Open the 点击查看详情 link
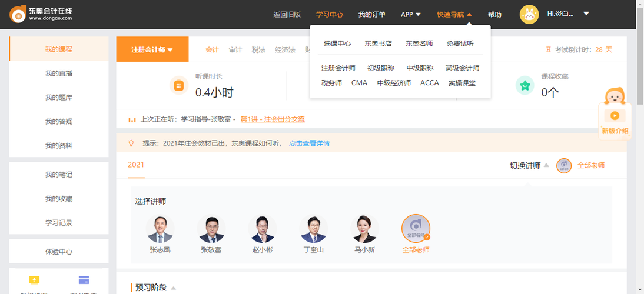The width and height of the screenshot is (644, 294). point(309,143)
